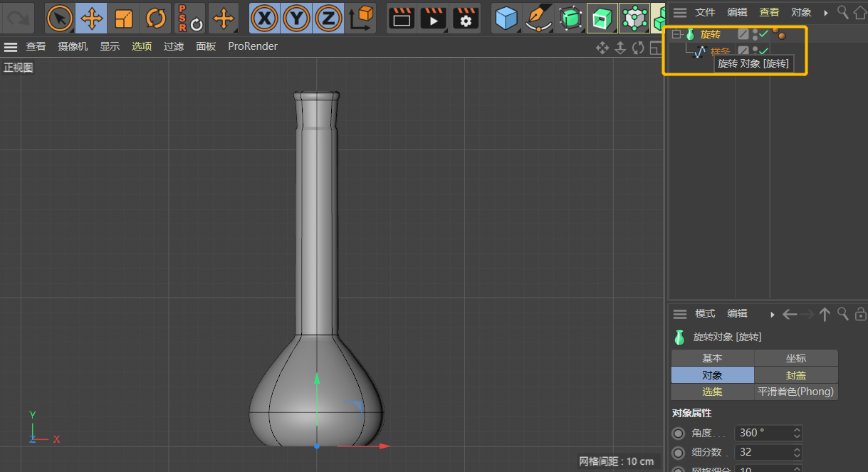Open the viewport 显示 menu
Viewport: 868px width, 472px height.
point(110,46)
